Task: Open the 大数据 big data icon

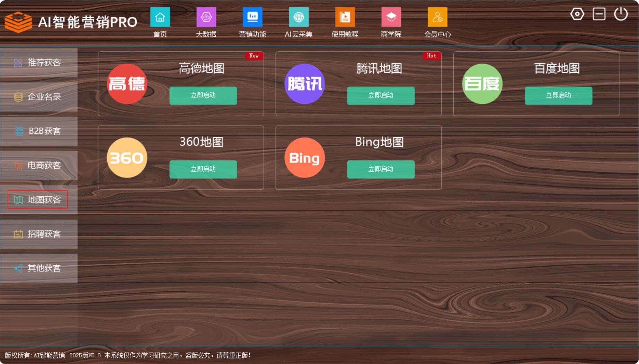Action: click(206, 17)
